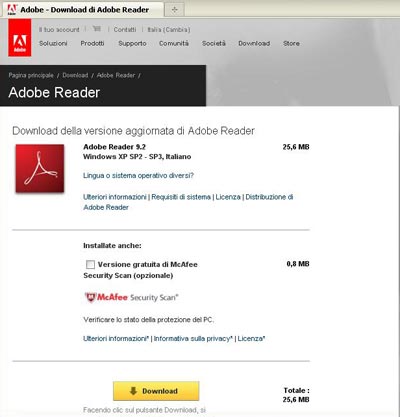Open Requisiti di sistema link
The height and width of the screenshot is (417, 400).
(181, 197)
